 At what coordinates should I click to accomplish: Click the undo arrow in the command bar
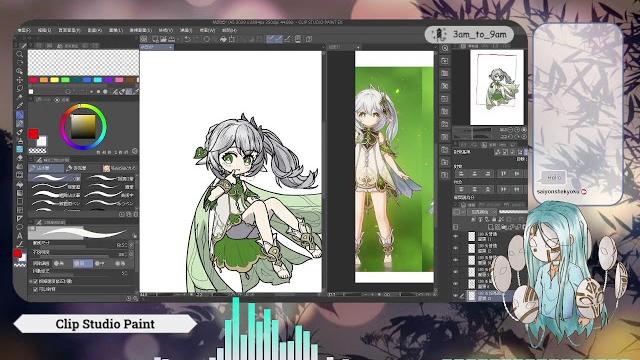point(188,39)
